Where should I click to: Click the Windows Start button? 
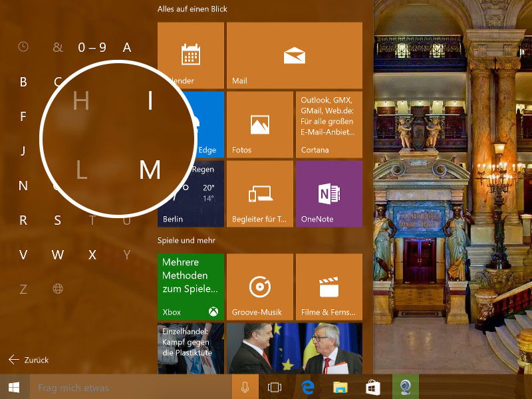14,387
